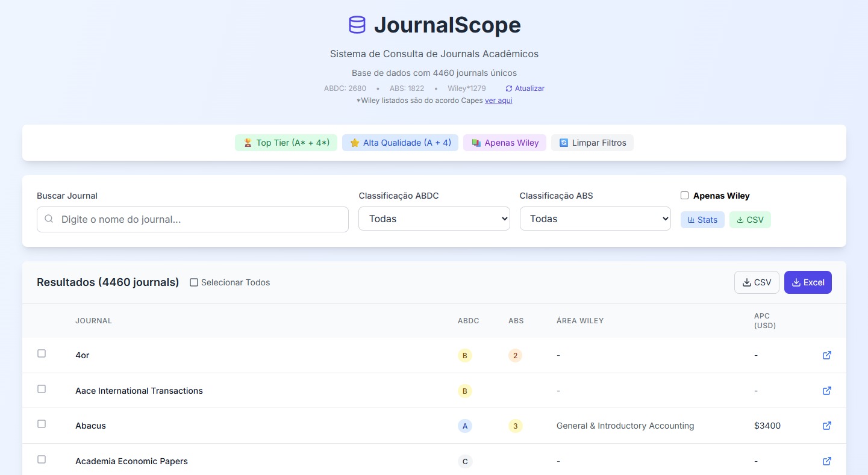Select the Abacus row checkbox

(x=42, y=424)
